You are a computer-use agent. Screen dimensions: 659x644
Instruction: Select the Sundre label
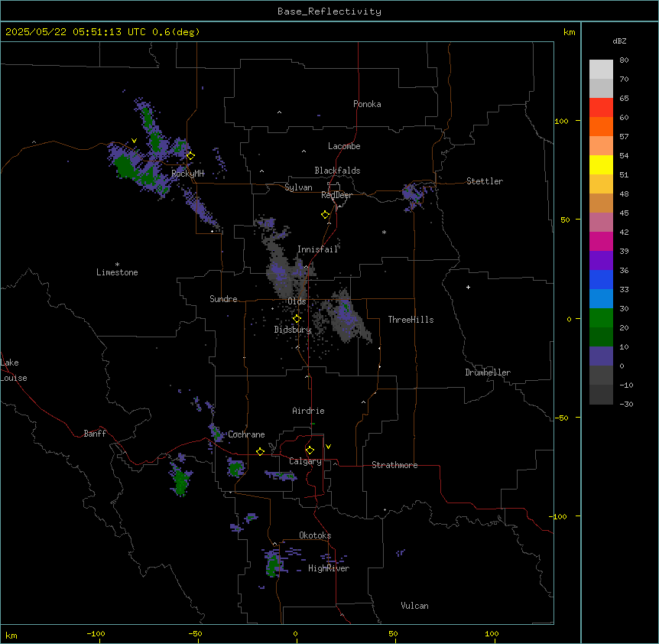(223, 299)
